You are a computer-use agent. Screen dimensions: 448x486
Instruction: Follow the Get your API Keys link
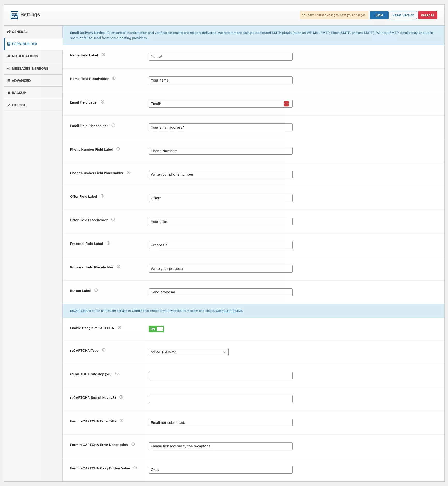pyautogui.click(x=229, y=311)
